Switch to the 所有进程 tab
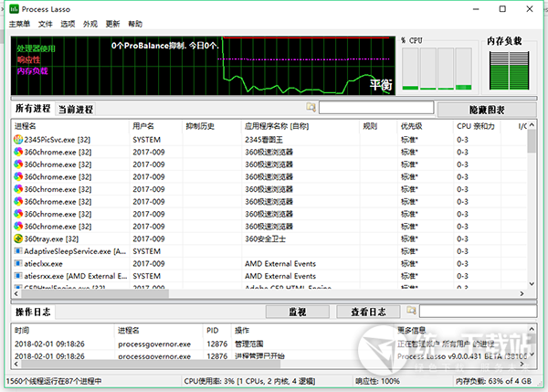The height and width of the screenshot is (392, 548). (33, 110)
